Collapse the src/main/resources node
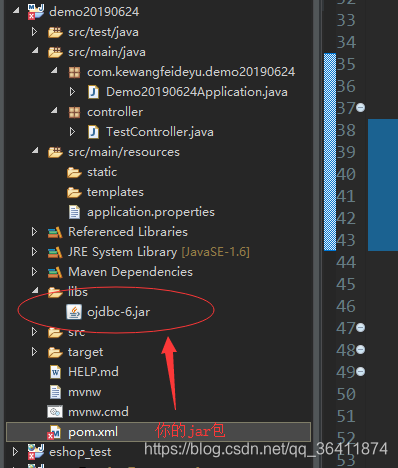The image size is (398, 468). point(35,151)
